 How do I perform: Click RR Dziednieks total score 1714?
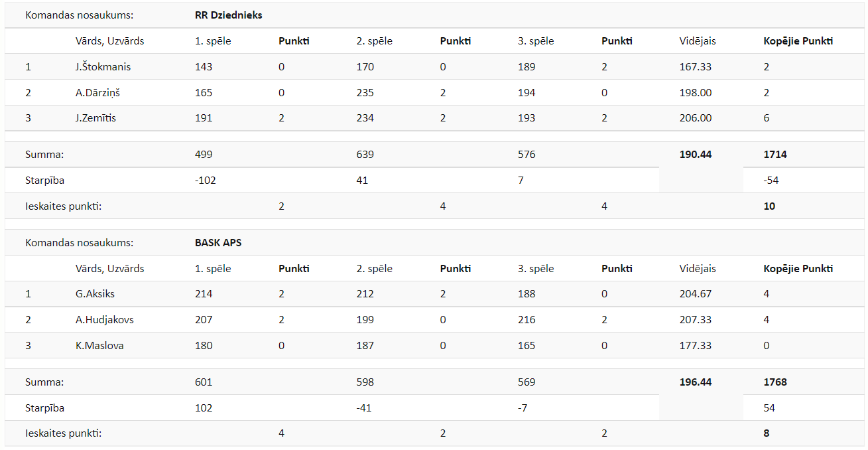[x=775, y=155]
